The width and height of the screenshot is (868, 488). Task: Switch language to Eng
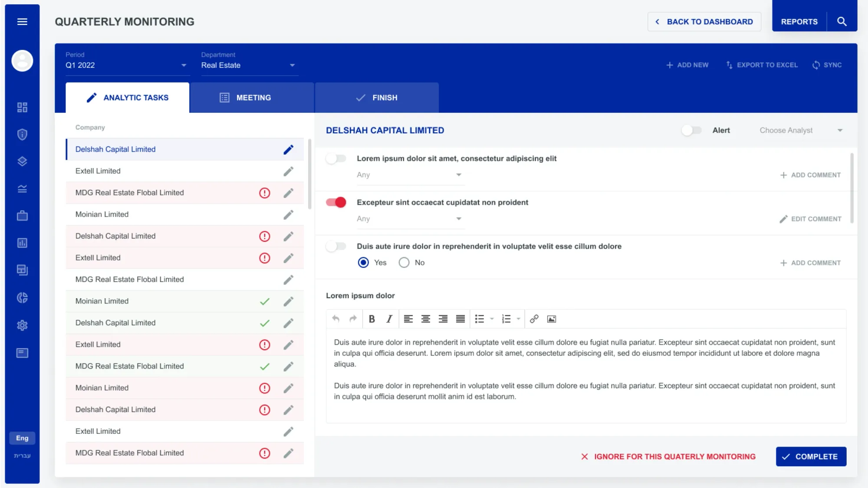(22, 438)
